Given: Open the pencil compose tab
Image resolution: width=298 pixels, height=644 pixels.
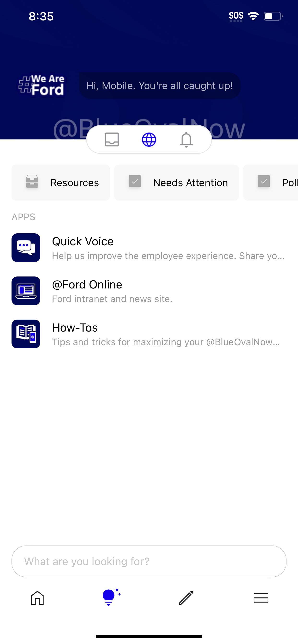Looking at the screenshot, I should (x=186, y=598).
